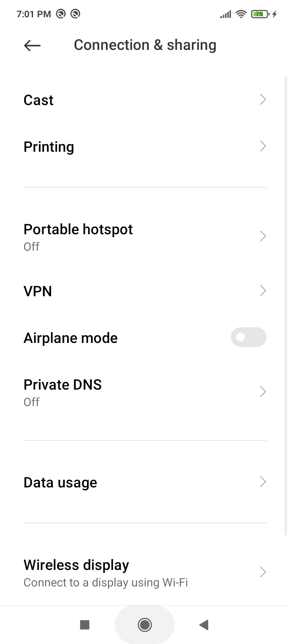Open the Private DNS option
The width and height of the screenshot is (290, 644).
tap(145, 392)
